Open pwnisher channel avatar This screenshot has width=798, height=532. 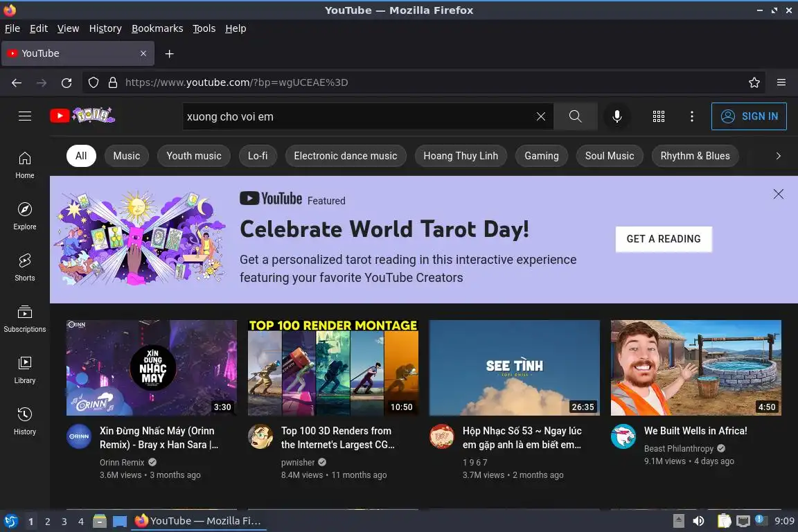pos(260,436)
